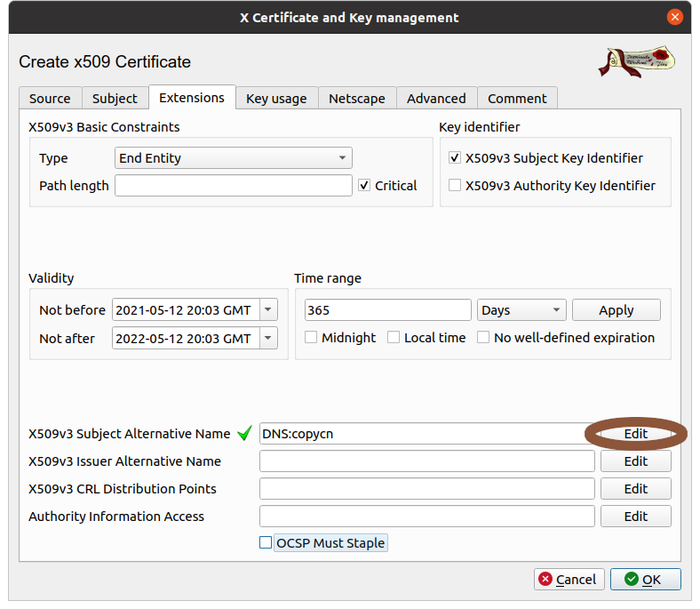Edit the X509v3 Subject Alternative Name
The image size is (700, 609).
(x=636, y=433)
